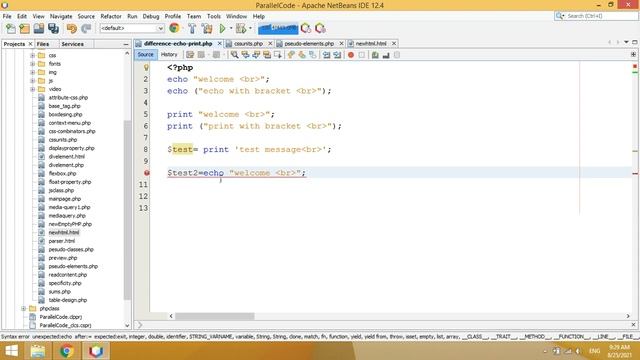Minimize the Projects panel
The image size is (640, 360).
click(x=126, y=44)
